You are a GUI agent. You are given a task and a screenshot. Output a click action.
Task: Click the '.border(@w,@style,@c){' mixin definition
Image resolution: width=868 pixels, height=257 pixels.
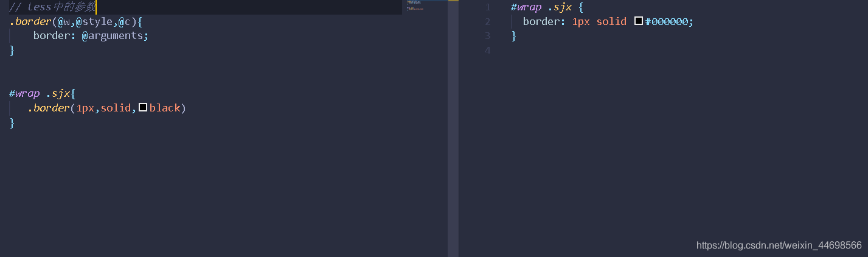[76, 22]
